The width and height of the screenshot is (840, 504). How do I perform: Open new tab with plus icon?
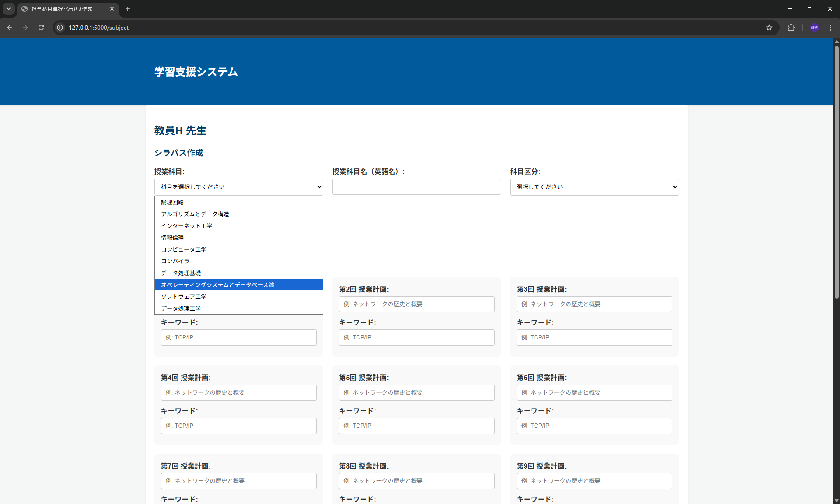pos(128,9)
